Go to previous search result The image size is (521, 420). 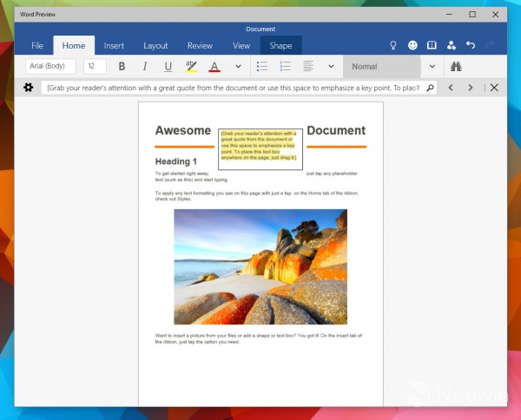click(x=451, y=88)
